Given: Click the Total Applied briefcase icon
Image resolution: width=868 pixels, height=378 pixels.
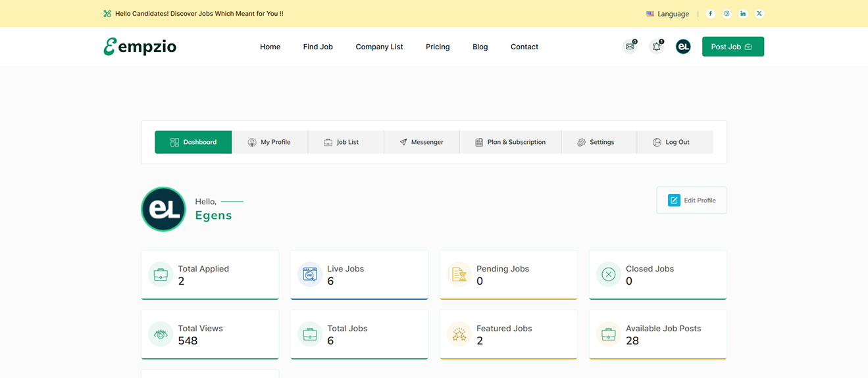Looking at the screenshot, I should (x=161, y=275).
